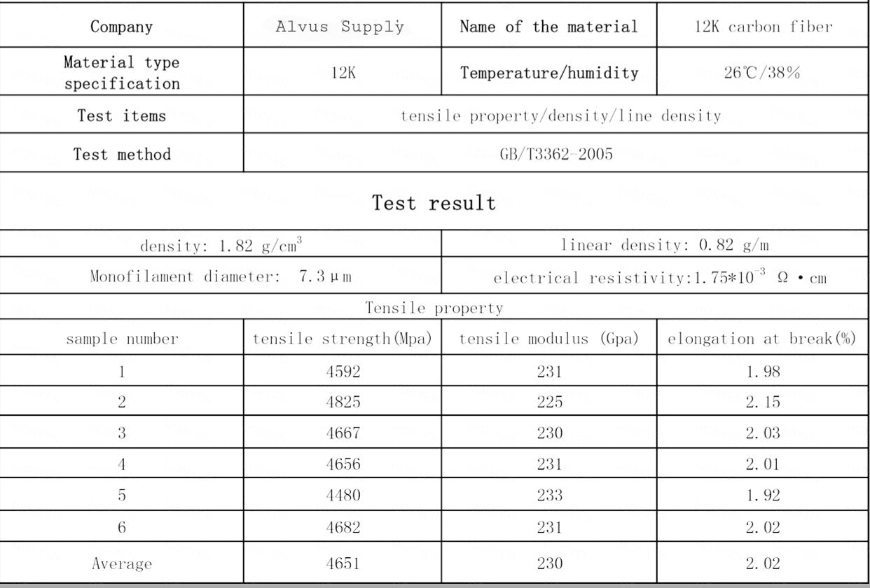Click the Monofilament diameter 7.3 μm cell
This screenshot has height=588, width=870.
[221, 277]
